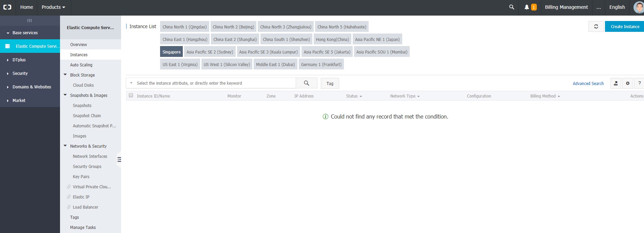Switch to China North 2 (Beijing) region
The image size is (644, 233).
coord(233,27)
